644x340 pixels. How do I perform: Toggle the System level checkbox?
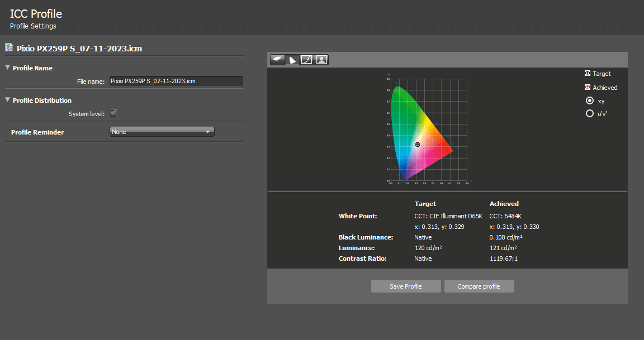click(113, 113)
